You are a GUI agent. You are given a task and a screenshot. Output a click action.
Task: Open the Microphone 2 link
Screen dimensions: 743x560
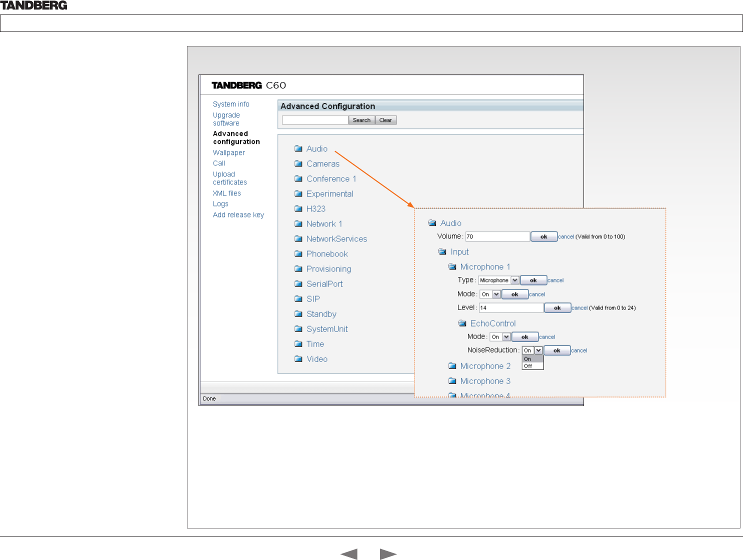(485, 366)
